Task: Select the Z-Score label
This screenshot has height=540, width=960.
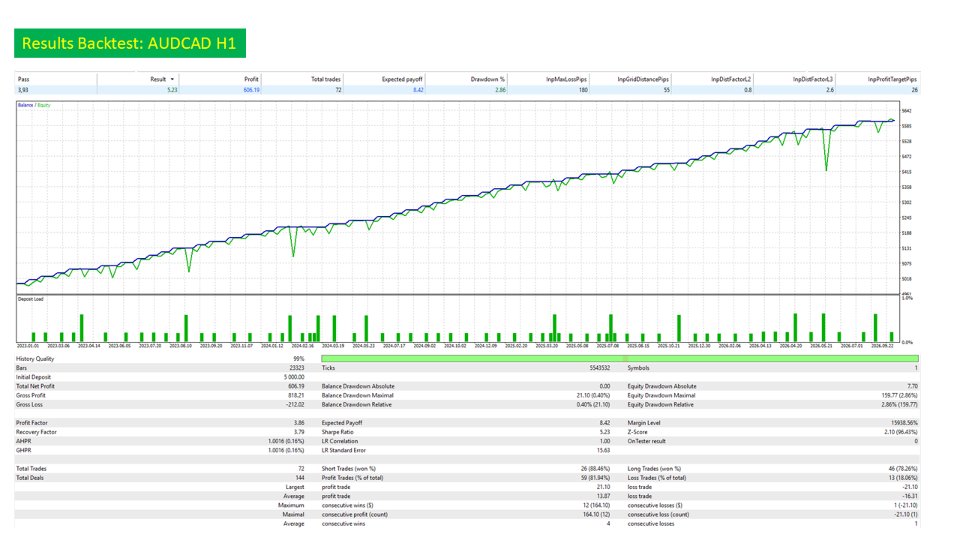Action: (637, 432)
